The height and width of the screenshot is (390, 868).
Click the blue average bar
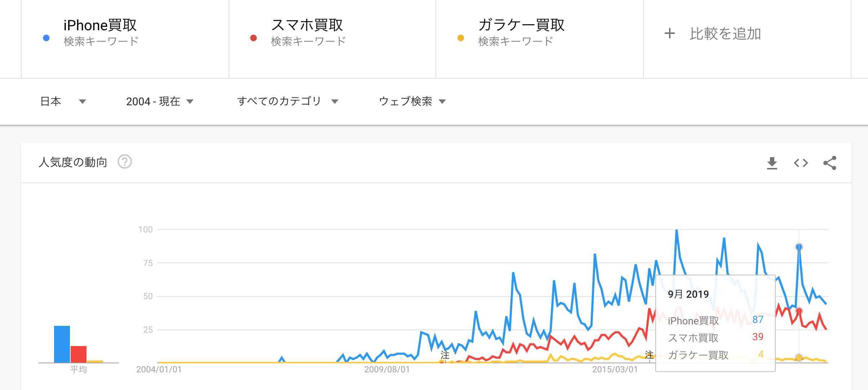point(62,344)
